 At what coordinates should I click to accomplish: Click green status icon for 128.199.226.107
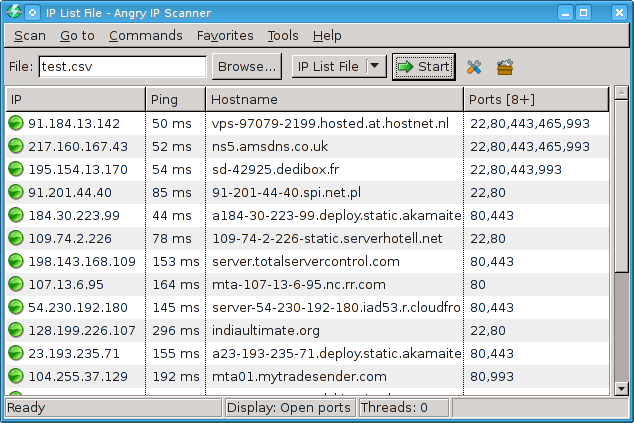pos(16,330)
